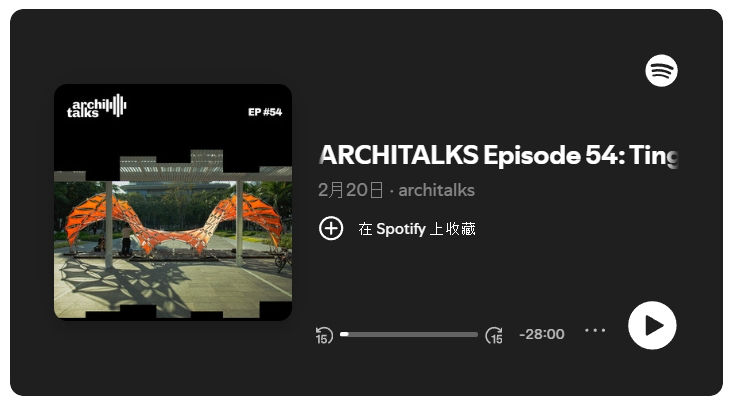Jump to the end of the progress bar
The image size is (733, 407).
[x=476, y=334]
